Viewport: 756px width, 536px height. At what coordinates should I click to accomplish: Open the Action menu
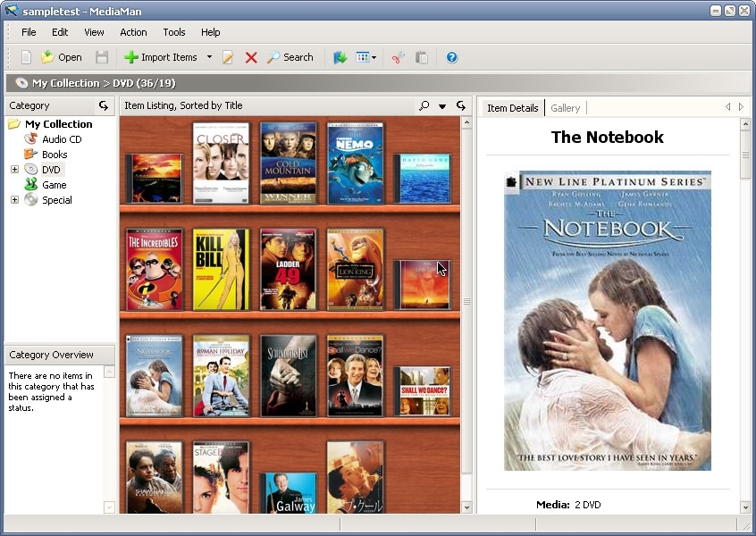[133, 32]
